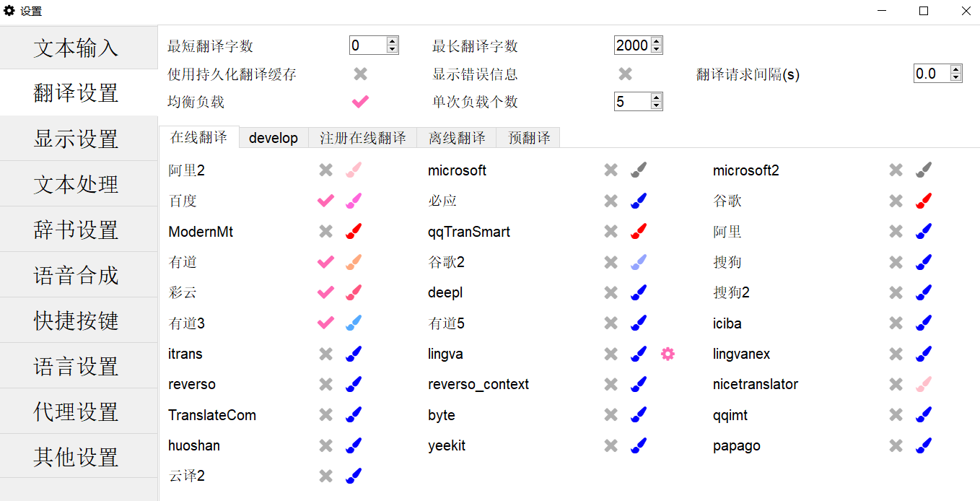Click the 有道 orange brush icon
980x501 pixels.
click(353, 262)
